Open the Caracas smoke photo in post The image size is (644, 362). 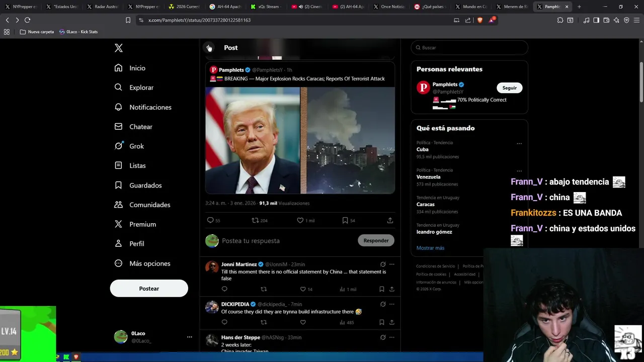(348, 140)
